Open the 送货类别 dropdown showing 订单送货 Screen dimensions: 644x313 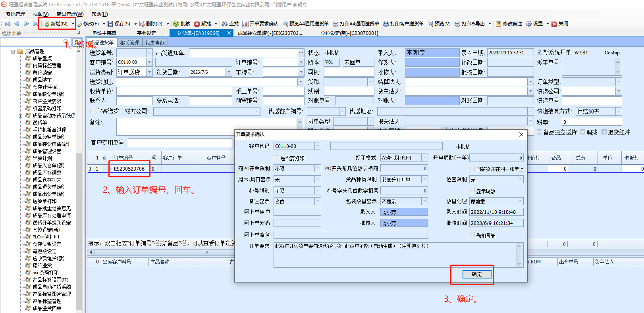pyautogui.click(x=149, y=72)
